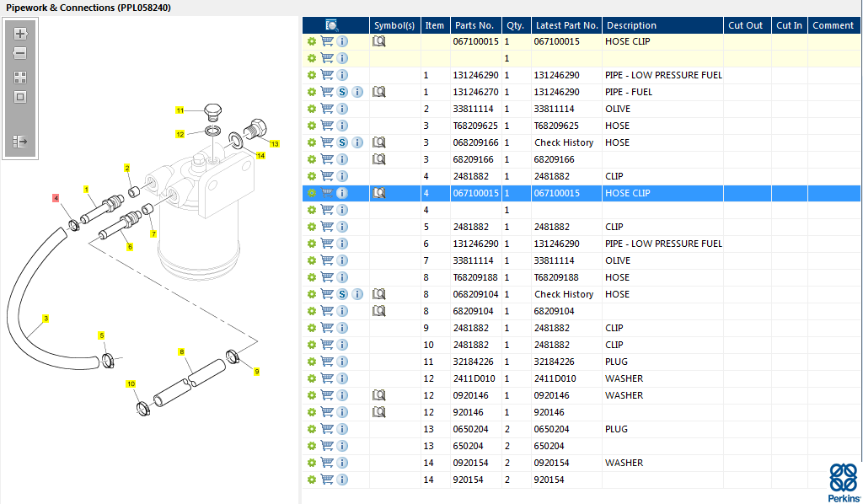Click the Qty. column header

pyautogui.click(x=516, y=25)
